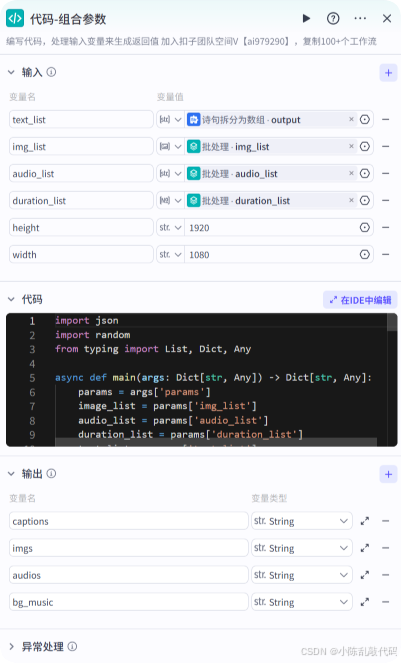Viewport: 401px width, 663px height.
Task: Open variable selector for duration_list row
Action: tap(365, 201)
